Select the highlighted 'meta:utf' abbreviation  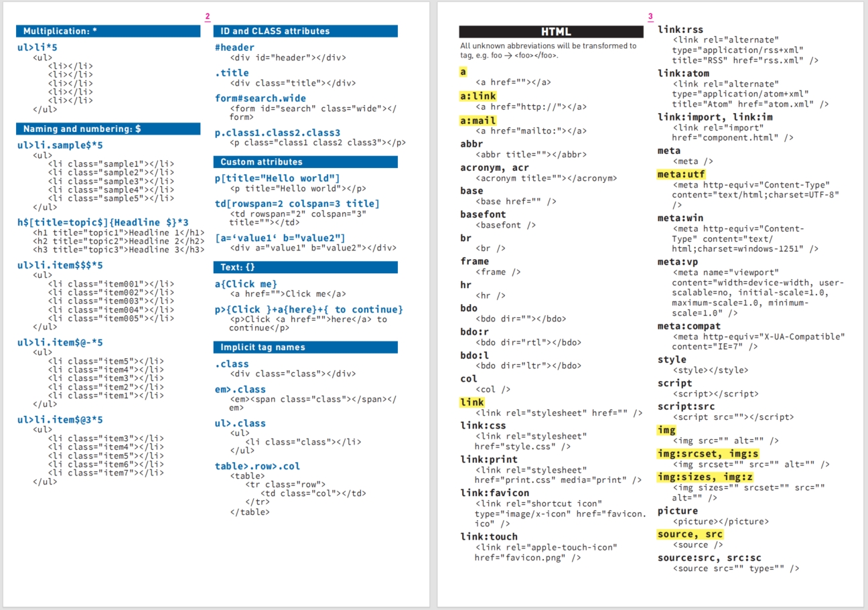tap(681, 174)
